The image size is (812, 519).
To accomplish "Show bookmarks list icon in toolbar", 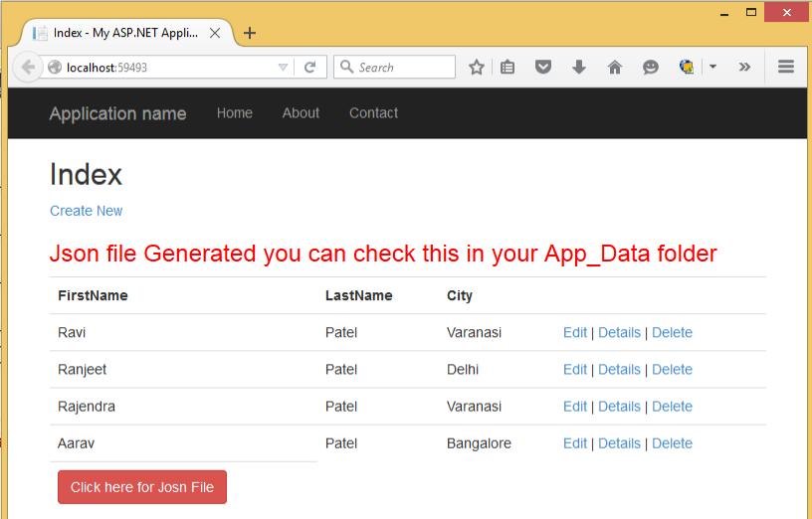I will (507, 67).
